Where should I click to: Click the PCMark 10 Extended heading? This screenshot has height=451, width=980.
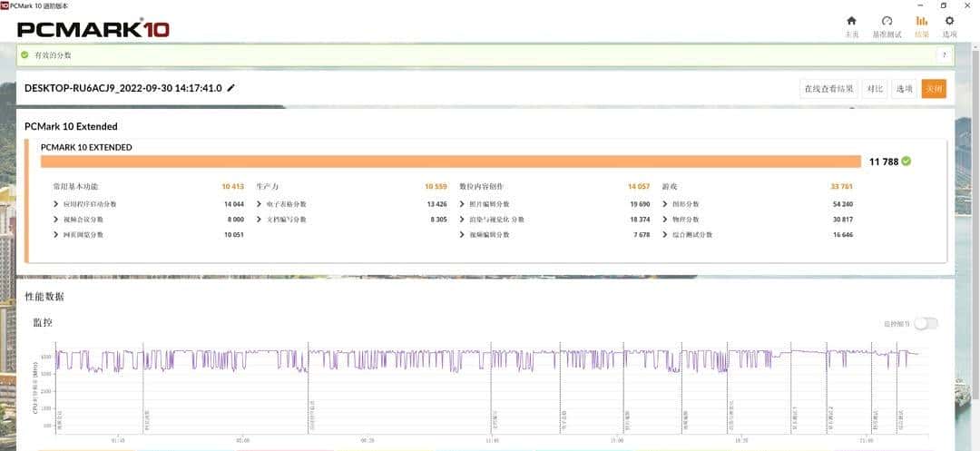[72, 126]
